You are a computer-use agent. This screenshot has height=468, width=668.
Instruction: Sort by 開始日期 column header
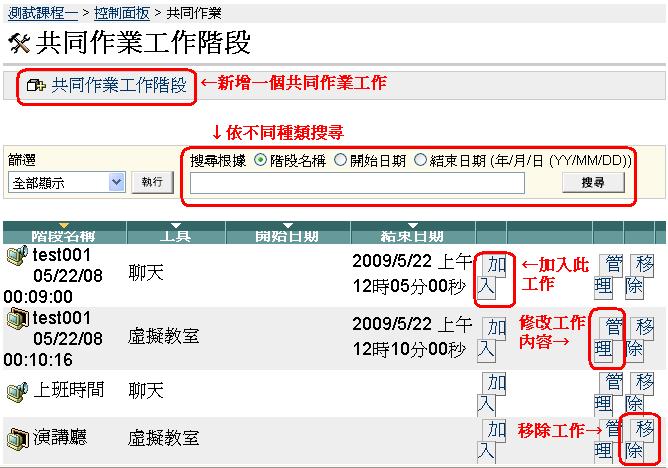(x=289, y=234)
